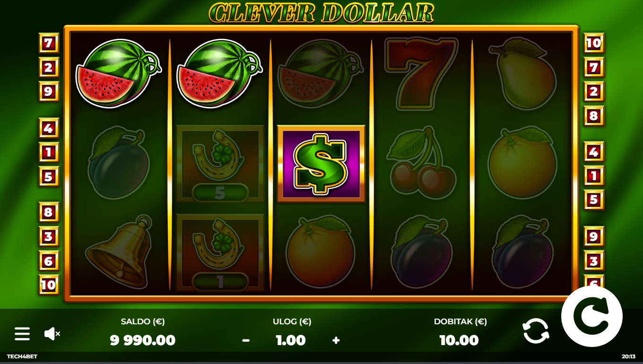The width and height of the screenshot is (643, 364).
Task: Select payline 8 indicator on right side
Action: coord(594,115)
